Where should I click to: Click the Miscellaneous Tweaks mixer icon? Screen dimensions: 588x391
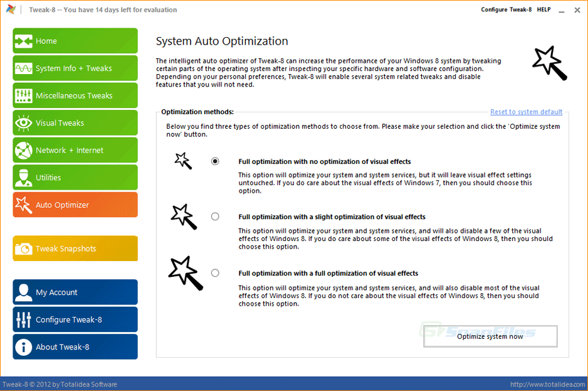pos(24,96)
